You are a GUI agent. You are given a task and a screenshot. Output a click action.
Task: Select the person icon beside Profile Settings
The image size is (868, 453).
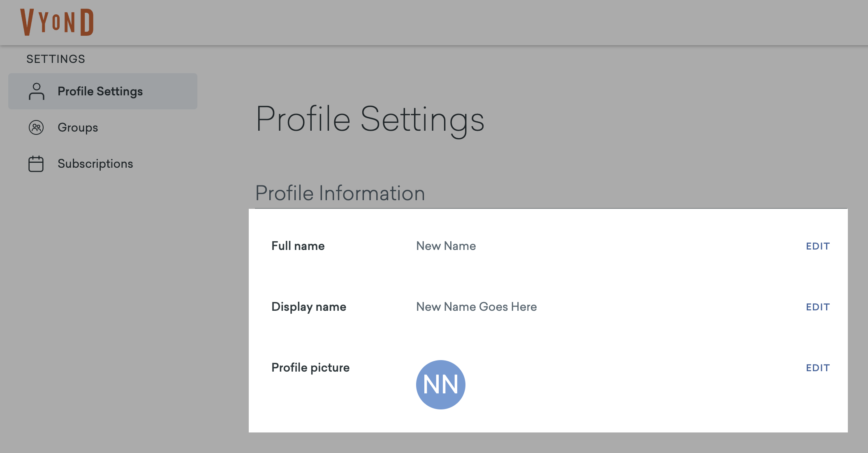click(36, 91)
